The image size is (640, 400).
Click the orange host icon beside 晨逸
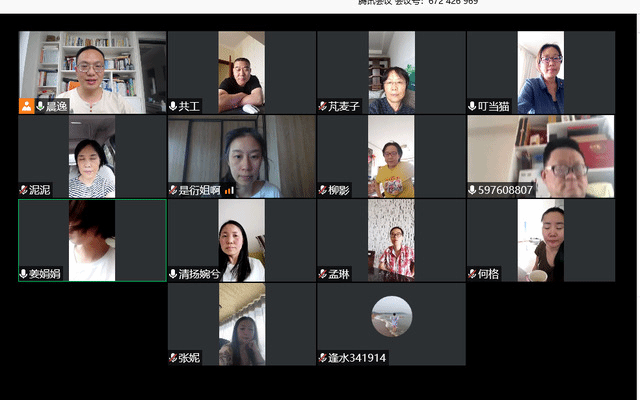(27, 106)
